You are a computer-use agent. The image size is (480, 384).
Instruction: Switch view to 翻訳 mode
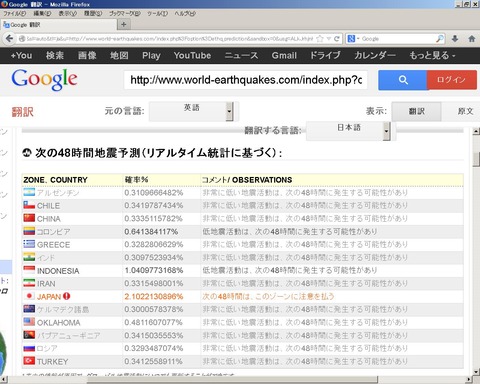coord(416,111)
